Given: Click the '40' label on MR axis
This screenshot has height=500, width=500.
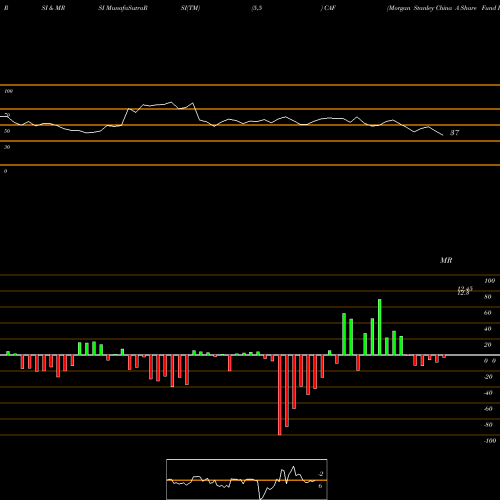Looking at the screenshot, I should click(488, 329).
